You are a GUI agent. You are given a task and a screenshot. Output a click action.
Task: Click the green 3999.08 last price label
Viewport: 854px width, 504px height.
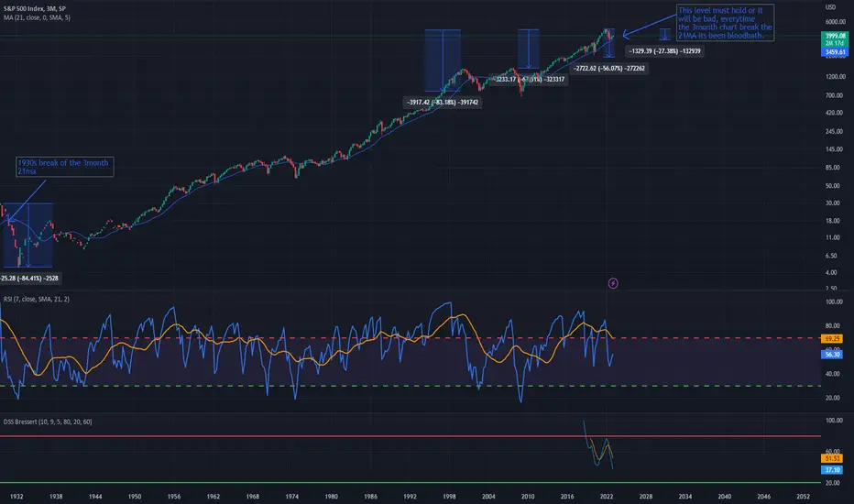(835, 36)
